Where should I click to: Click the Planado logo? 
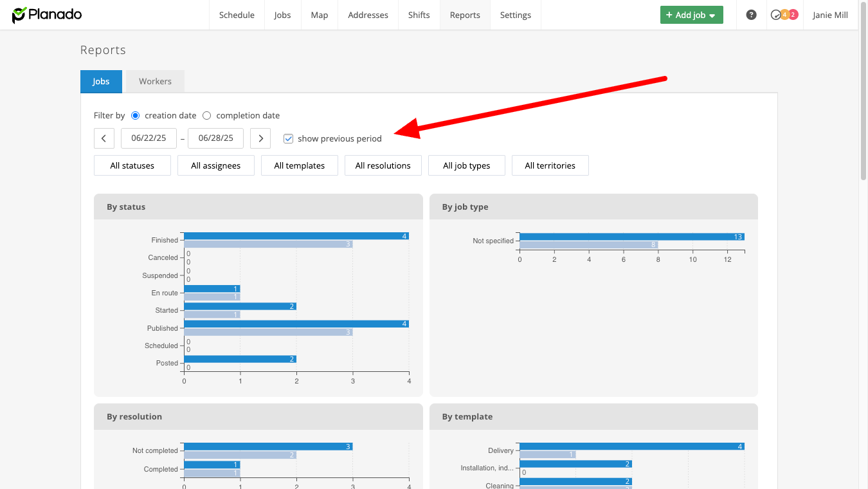[x=47, y=15]
